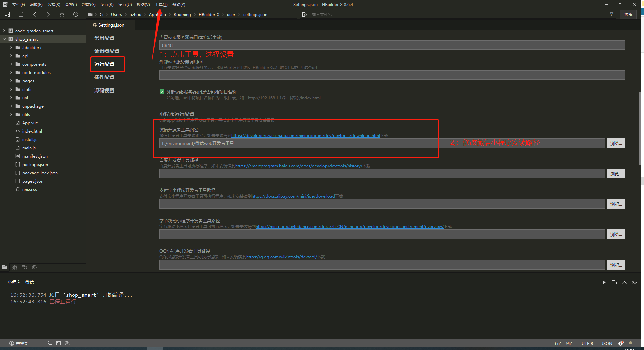
Task: Open manifest.json in the file tree
Action: tap(35, 156)
